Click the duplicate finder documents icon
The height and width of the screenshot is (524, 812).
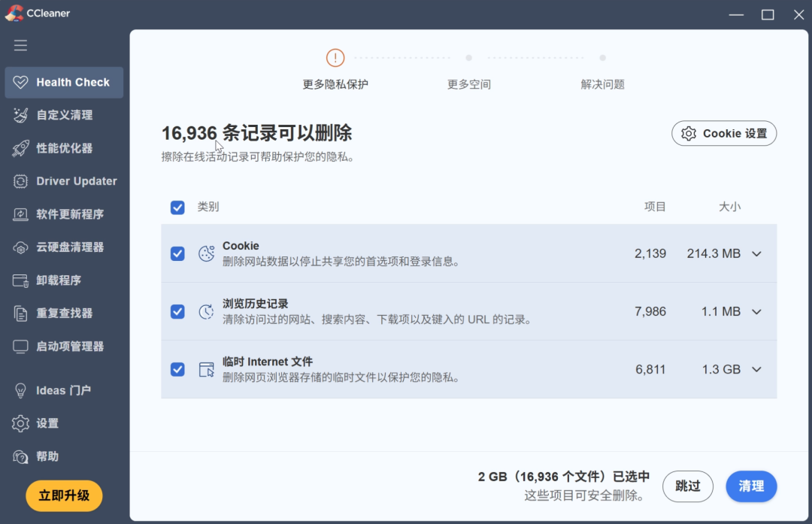tap(21, 313)
